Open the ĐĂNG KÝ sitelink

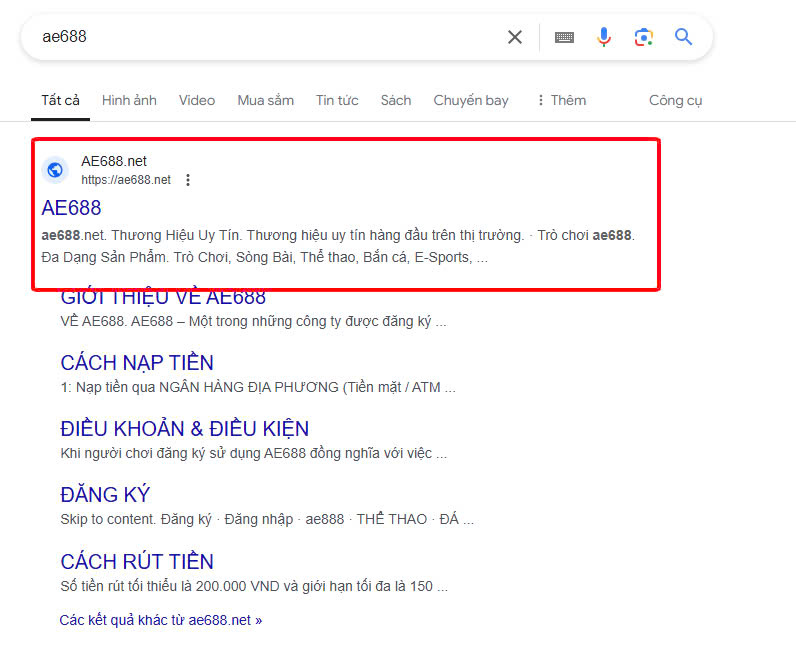(x=105, y=495)
